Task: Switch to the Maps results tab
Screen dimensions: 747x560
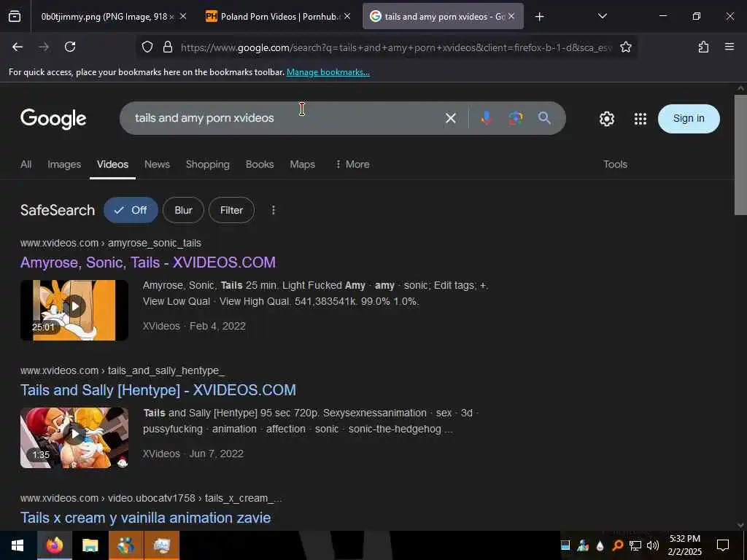Action: click(x=303, y=164)
